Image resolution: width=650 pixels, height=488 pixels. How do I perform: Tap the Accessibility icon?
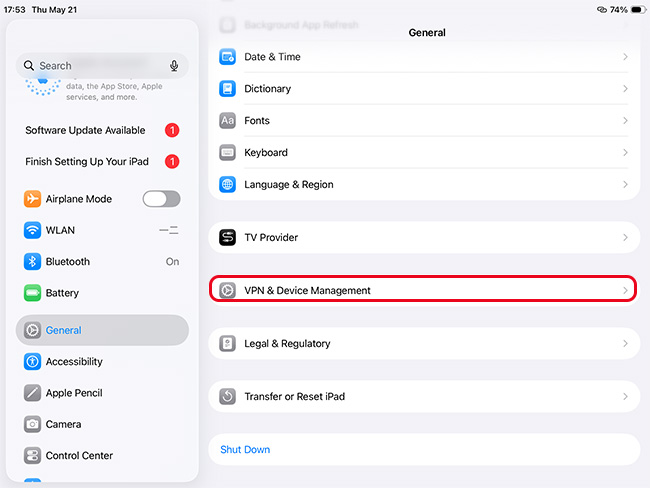pos(32,362)
